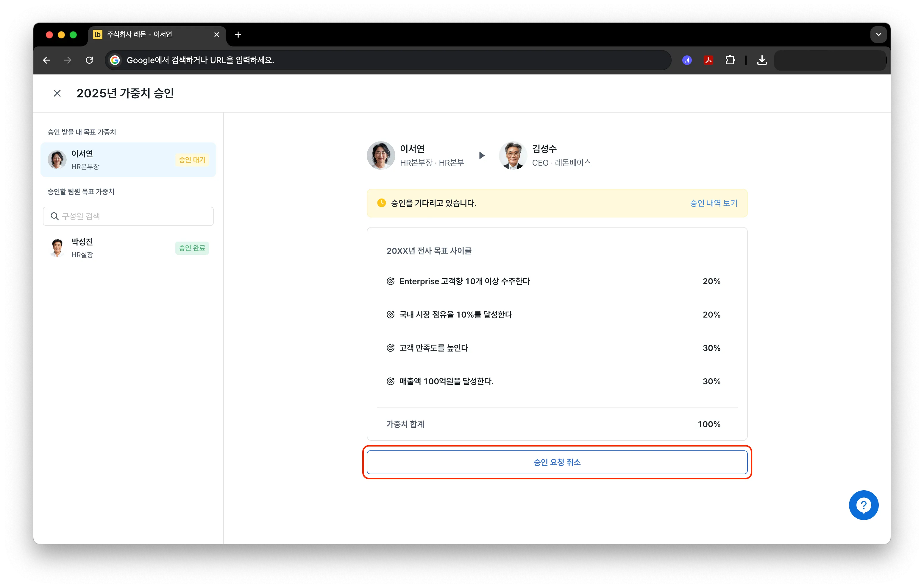Click the 100% 가중치 합계 value
The height and width of the screenshot is (588, 924).
(x=709, y=425)
